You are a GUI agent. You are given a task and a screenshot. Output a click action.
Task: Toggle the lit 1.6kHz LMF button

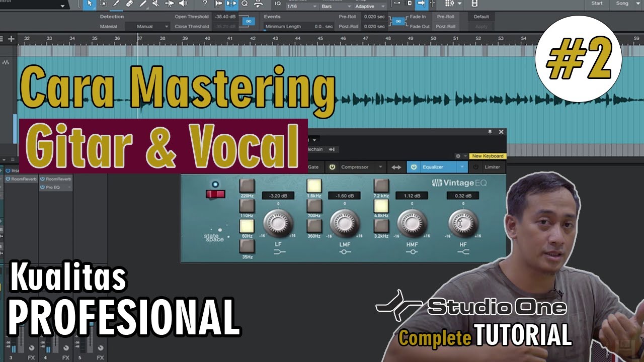pos(314,187)
